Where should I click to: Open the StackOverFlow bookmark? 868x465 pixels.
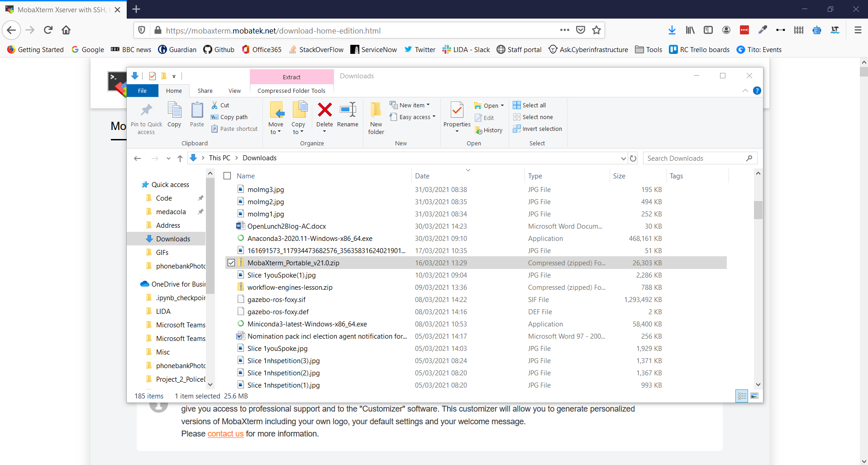[x=316, y=49]
